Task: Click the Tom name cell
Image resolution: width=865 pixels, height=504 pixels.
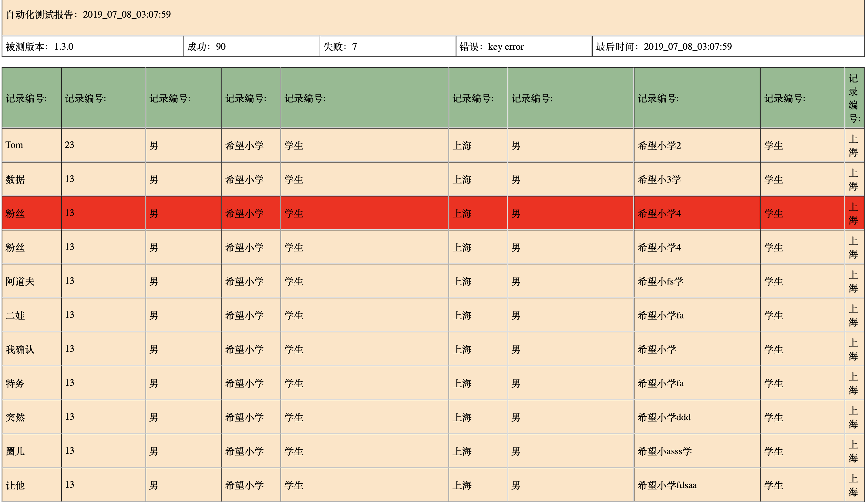Action: [x=15, y=145]
